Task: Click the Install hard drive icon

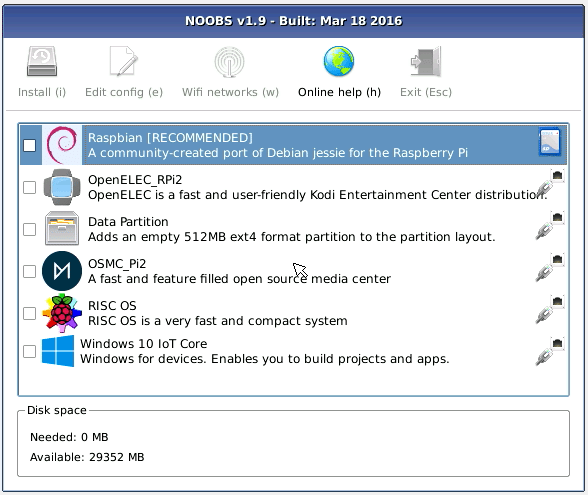Action: (42, 61)
